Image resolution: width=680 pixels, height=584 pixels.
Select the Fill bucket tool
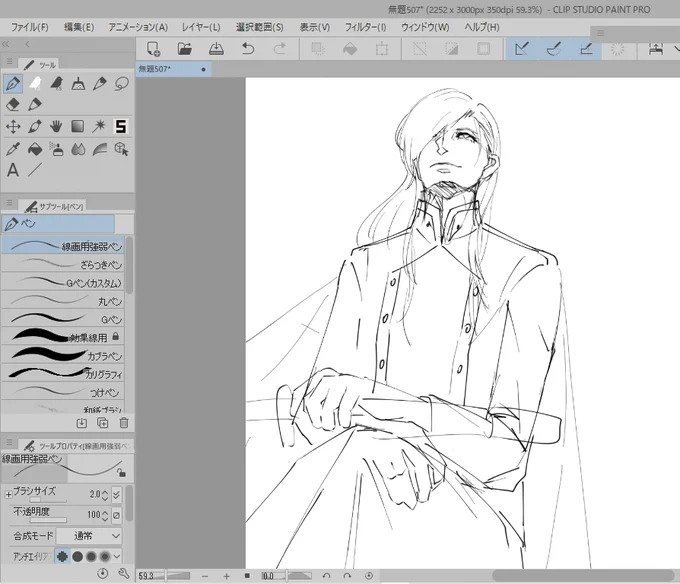(x=35, y=149)
